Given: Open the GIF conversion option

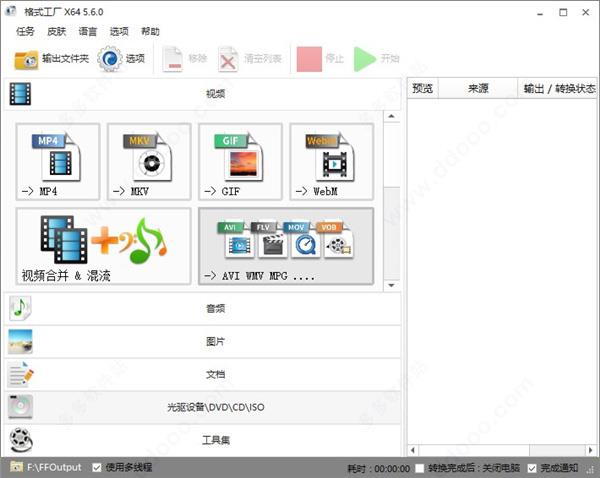Looking at the screenshot, I should point(240,161).
